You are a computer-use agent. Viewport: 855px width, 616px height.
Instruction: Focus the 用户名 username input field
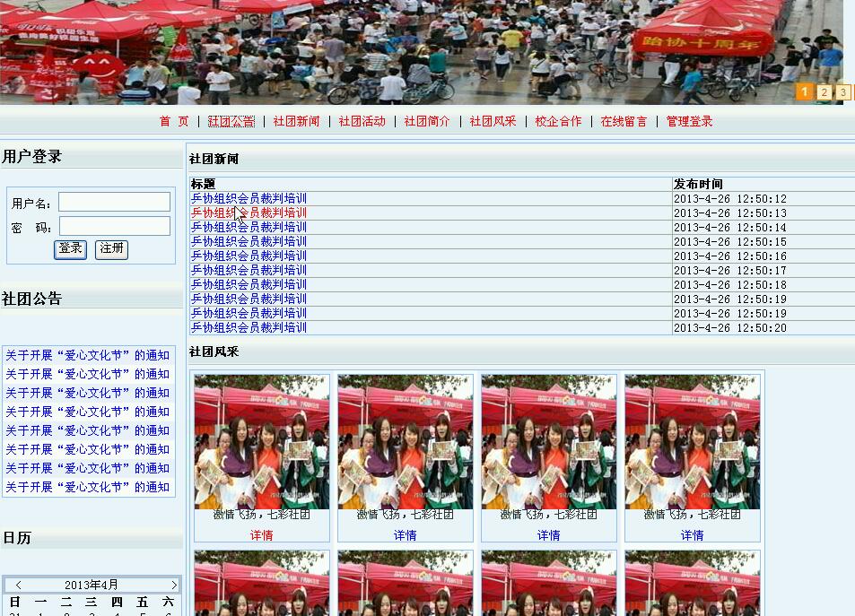coord(115,202)
